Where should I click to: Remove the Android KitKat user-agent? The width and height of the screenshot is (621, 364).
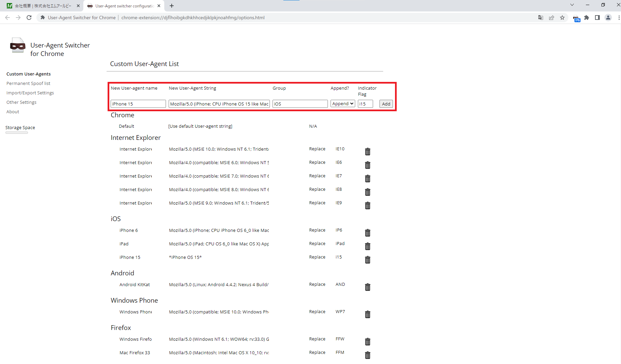(368, 287)
